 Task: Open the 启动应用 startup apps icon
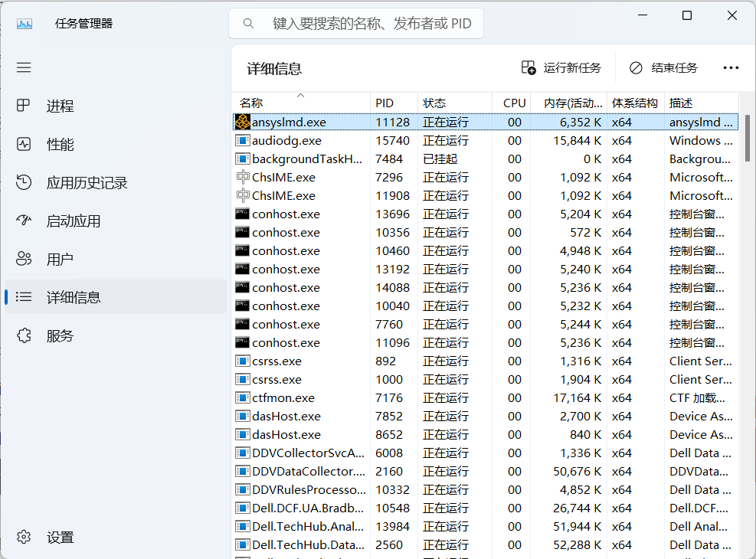24,221
